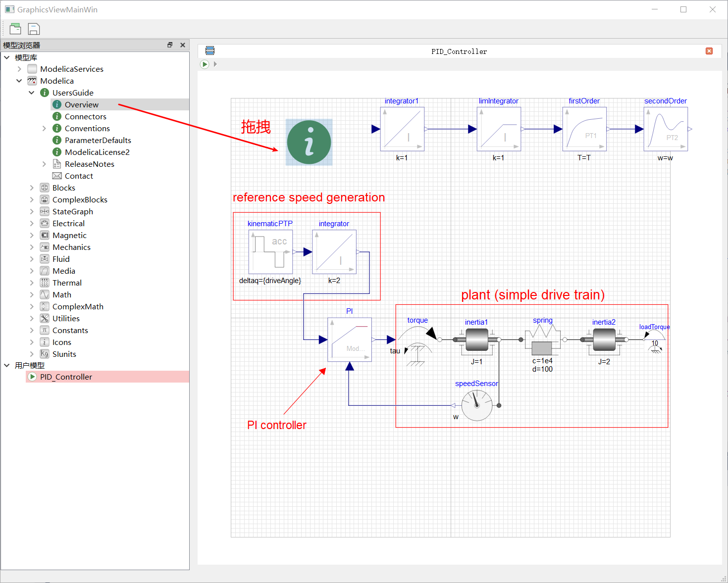
Task: Select the kinematicPTP block icon
Action: click(270, 252)
